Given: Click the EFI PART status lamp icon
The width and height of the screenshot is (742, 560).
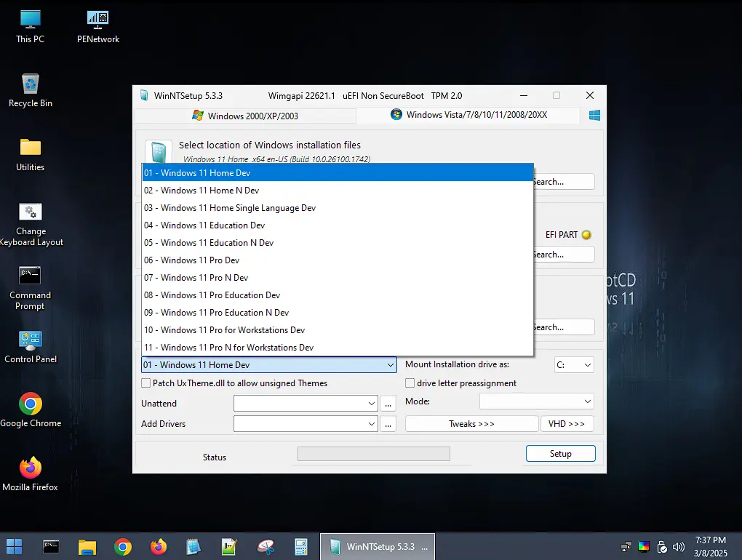Looking at the screenshot, I should coord(586,234).
